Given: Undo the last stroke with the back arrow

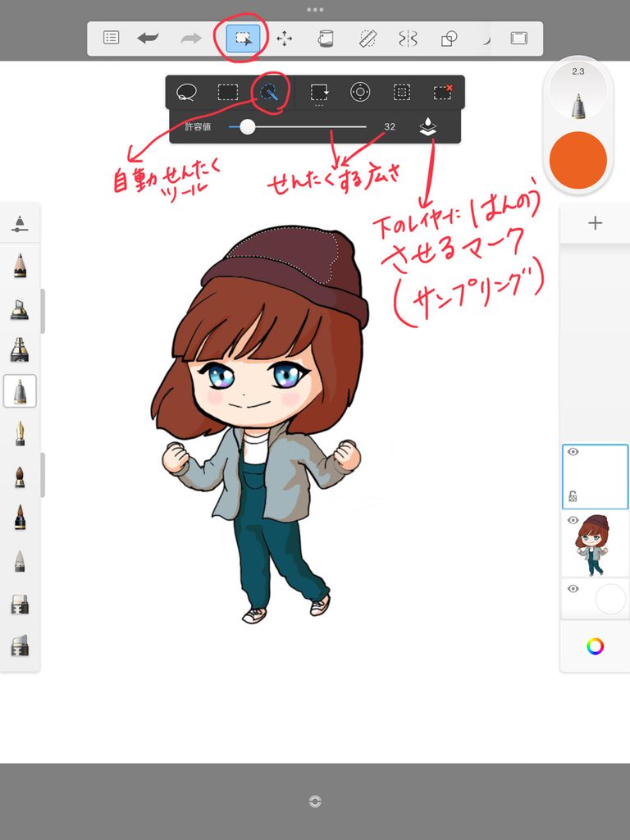Looking at the screenshot, I should (x=148, y=38).
